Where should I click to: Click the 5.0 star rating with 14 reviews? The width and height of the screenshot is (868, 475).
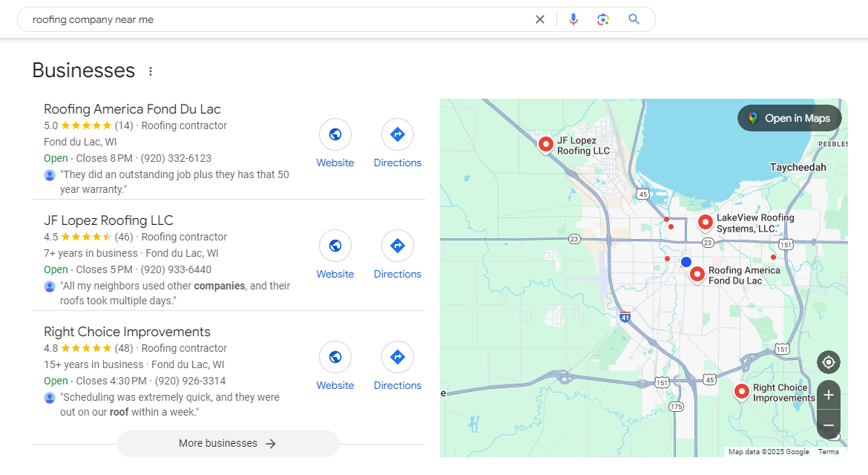click(88, 125)
